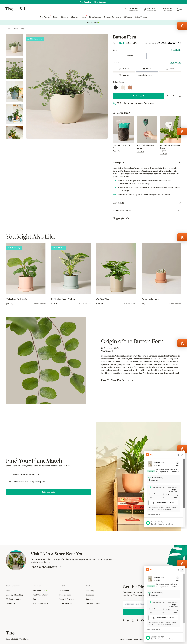The height and width of the screenshot is (644, 187).
Task: Open Instagram icon in footer
Action: point(133,621)
